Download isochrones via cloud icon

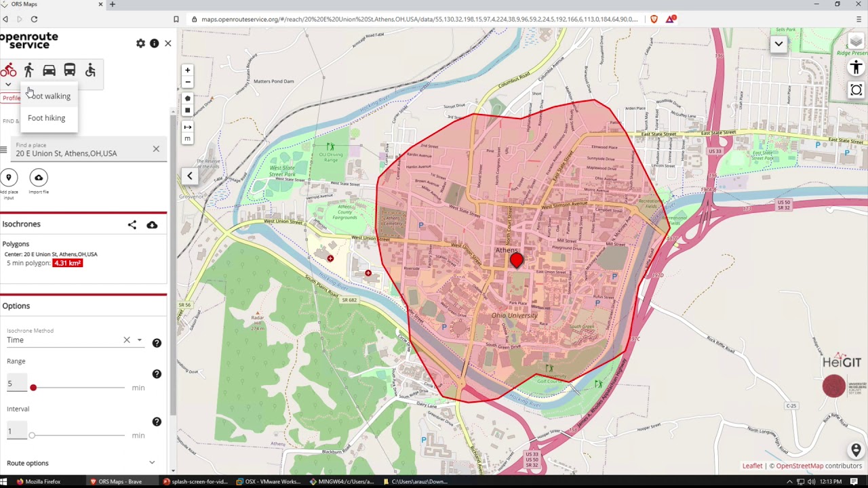(x=152, y=224)
